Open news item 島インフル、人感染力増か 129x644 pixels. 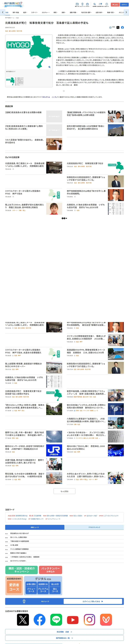click(x=18, y=537)
